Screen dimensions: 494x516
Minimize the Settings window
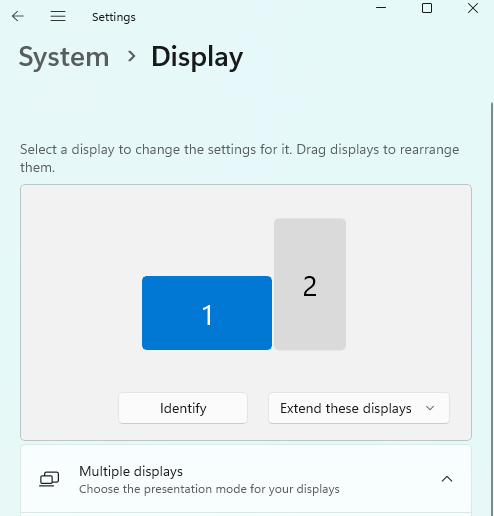click(381, 8)
